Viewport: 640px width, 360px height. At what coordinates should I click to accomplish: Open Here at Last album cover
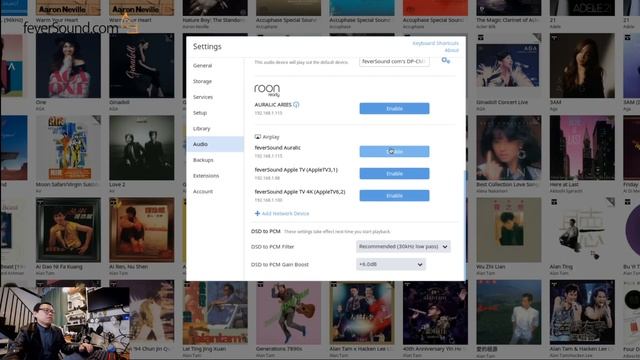[x=582, y=148]
